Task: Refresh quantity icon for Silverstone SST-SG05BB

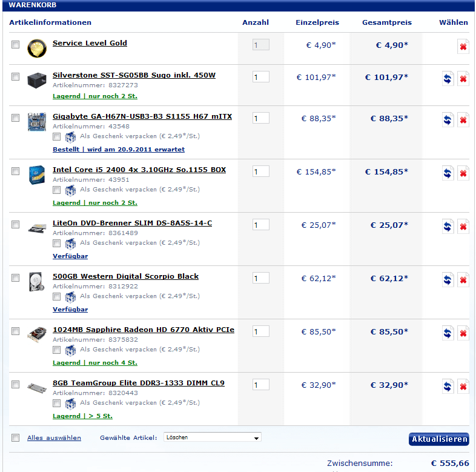Action: click(x=448, y=79)
